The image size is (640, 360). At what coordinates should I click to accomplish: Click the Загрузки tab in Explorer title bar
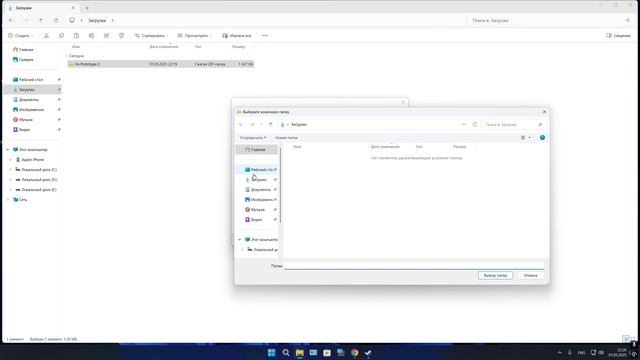(x=41, y=8)
